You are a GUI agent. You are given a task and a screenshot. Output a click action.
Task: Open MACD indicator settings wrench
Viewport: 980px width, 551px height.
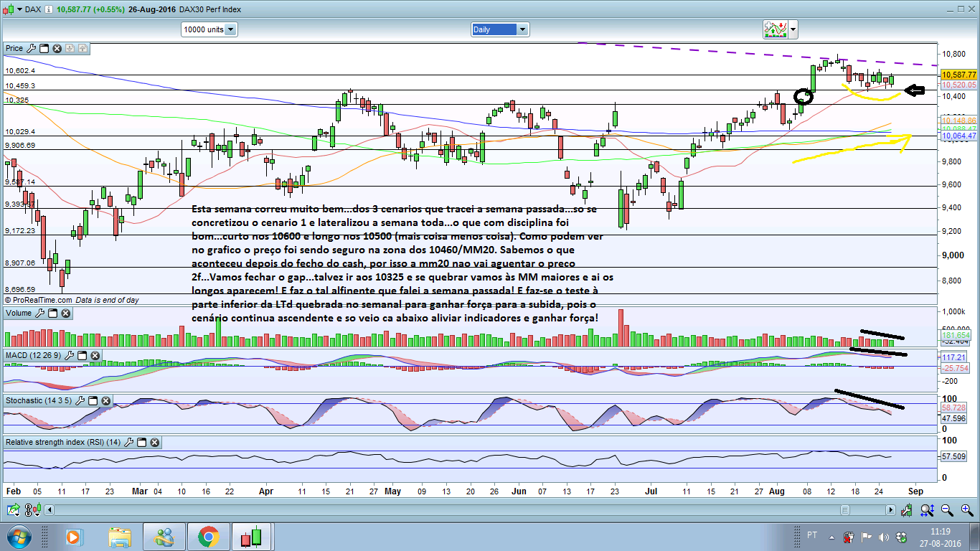pos(71,356)
